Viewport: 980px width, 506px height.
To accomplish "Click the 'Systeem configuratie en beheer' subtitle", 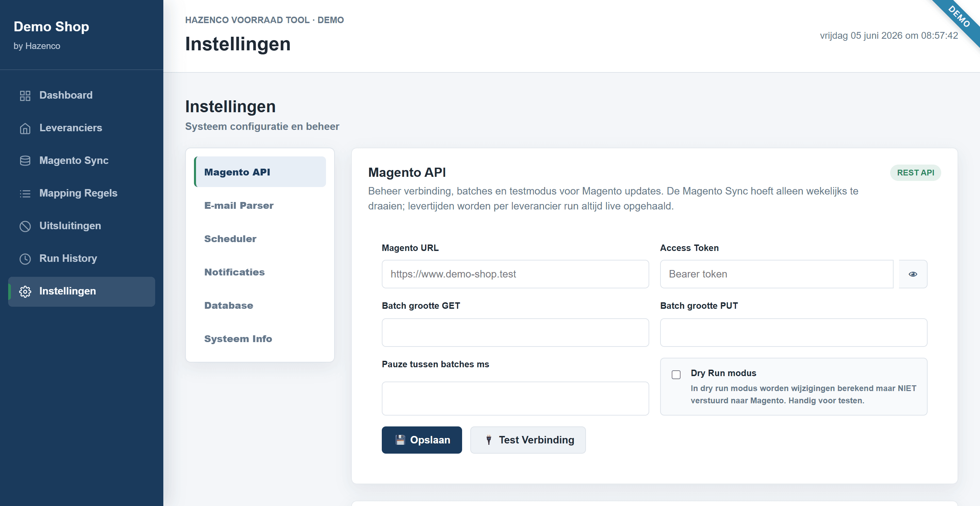I will coord(262,126).
